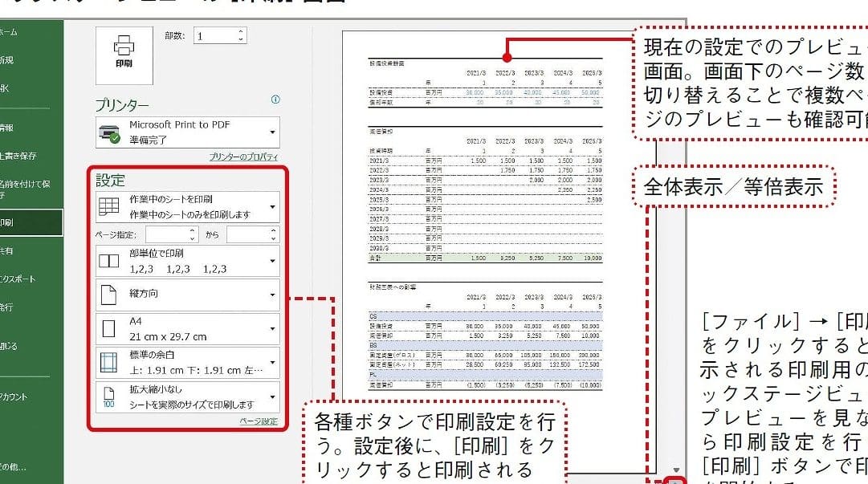Click the 作業中のシートを印刷 sheet grid icon
The height and width of the screenshot is (484, 868).
[x=108, y=207]
